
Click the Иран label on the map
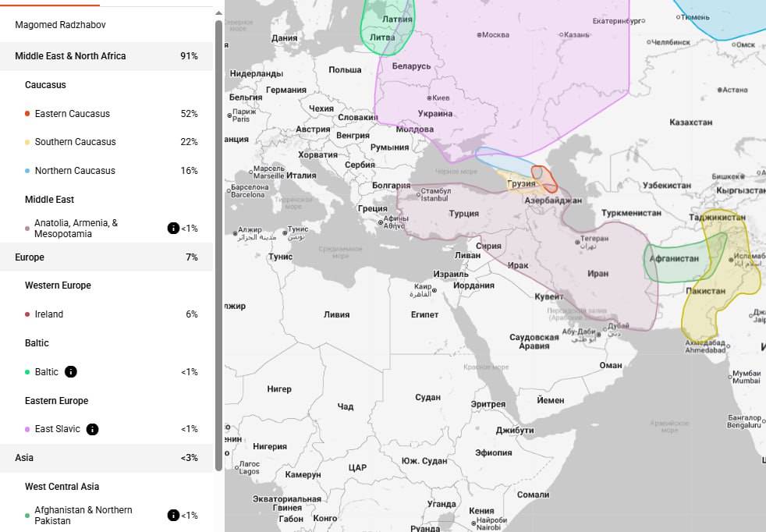click(x=598, y=274)
